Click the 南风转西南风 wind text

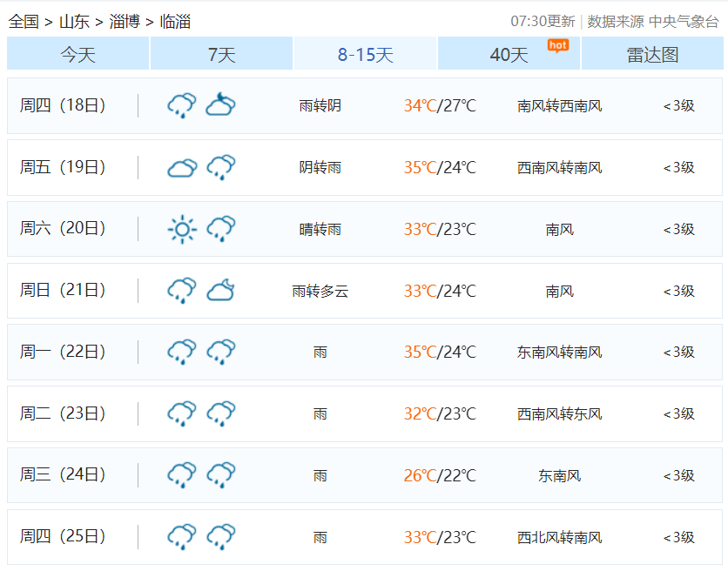click(559, 106)
